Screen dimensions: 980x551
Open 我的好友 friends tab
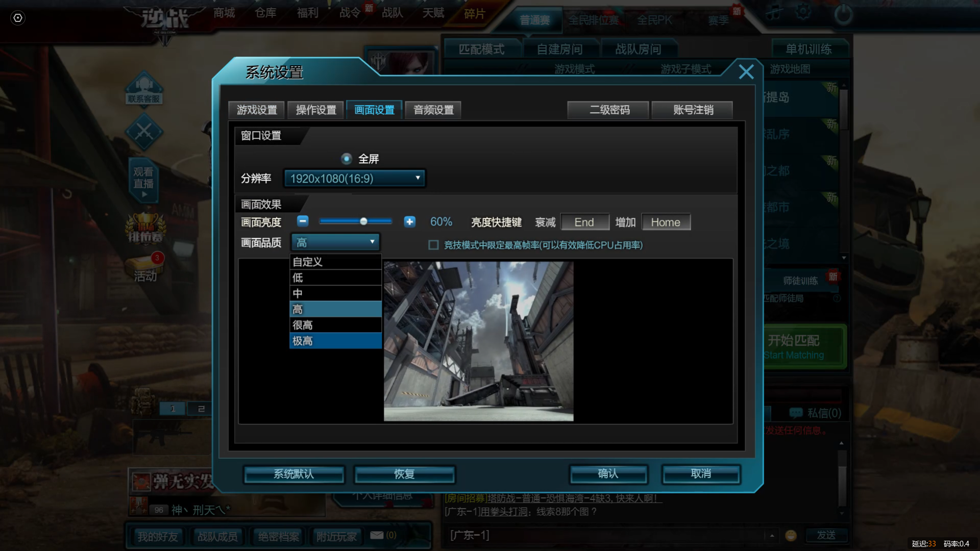tap(158, 536)
